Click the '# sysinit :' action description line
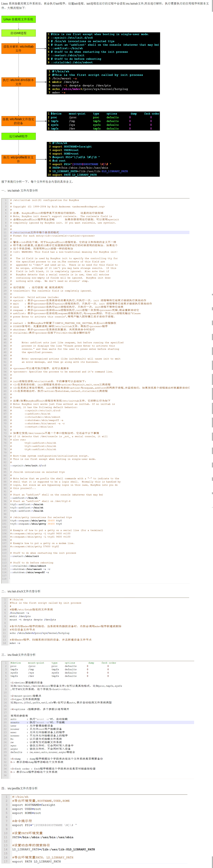 pos(78,300)
